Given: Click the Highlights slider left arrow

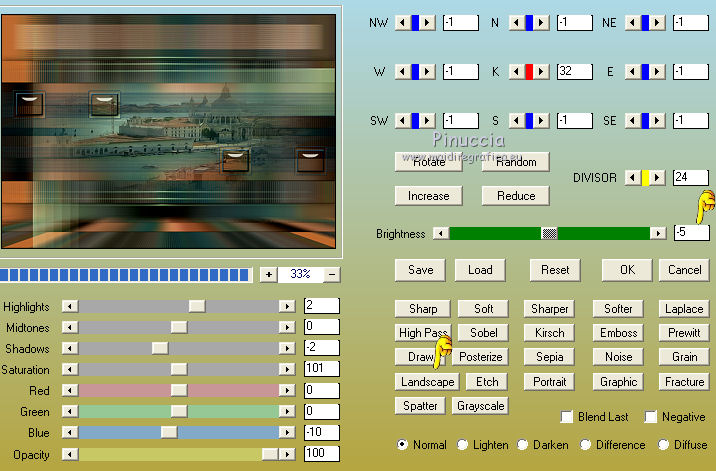Looking at the screenshot, I should 70,306.
